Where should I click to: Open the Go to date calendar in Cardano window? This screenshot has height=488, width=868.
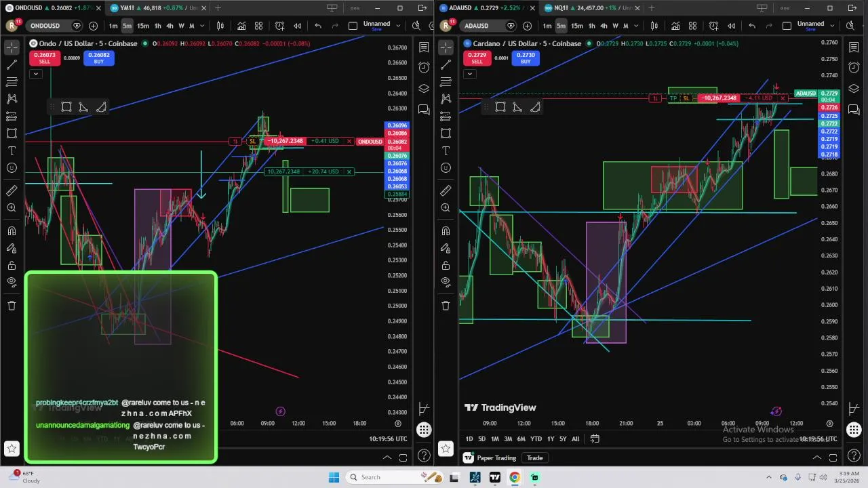[595, 439]
